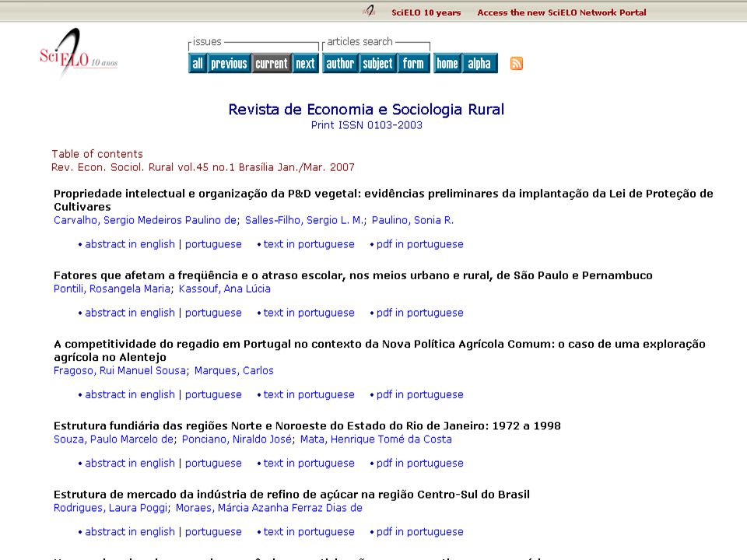The width and height of the screenshot is (747, 560).
Task: Click the Estrutura fundiária article title
Action: coord(307,425)
